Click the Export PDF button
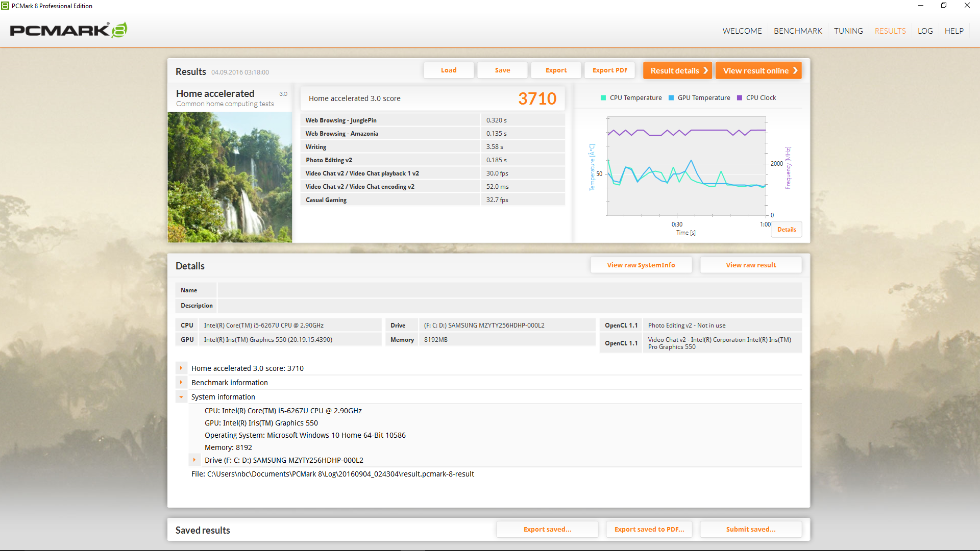980x551 pixels. click(609, 70)
